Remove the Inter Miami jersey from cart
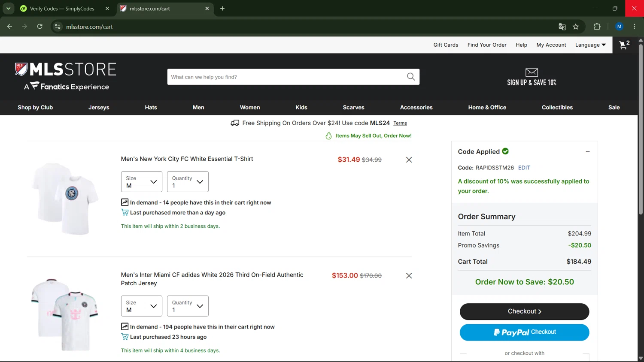This screenshot has width=644, height=362. point(409,276)
